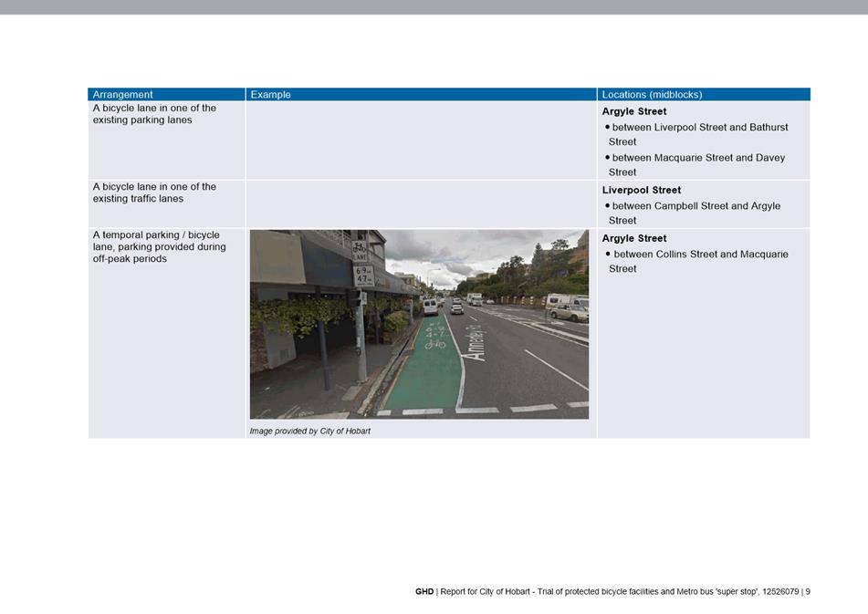Click the 'Liverpool Street' bold heading
The width and height of the screenshot is (868, 614).
[642, 190]
